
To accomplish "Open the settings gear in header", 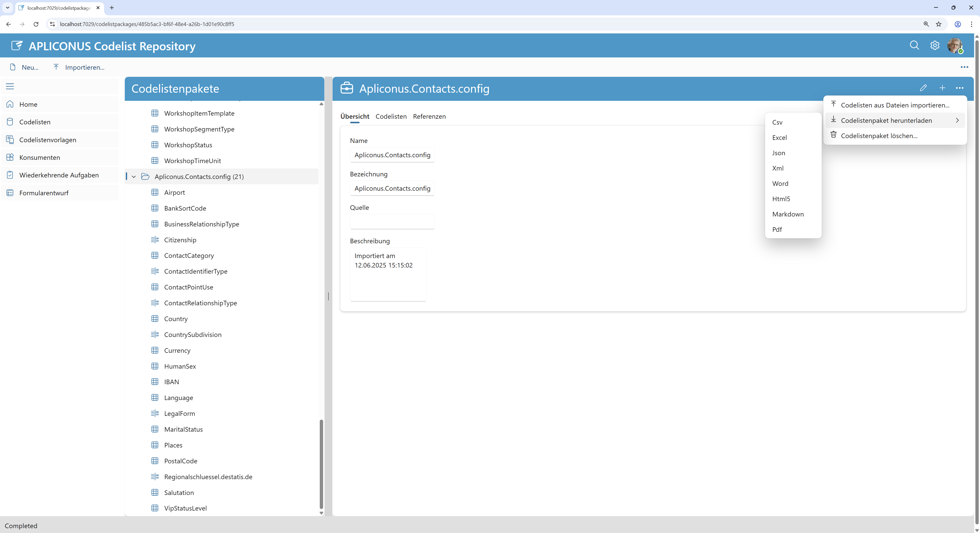I will pos(935,46).
